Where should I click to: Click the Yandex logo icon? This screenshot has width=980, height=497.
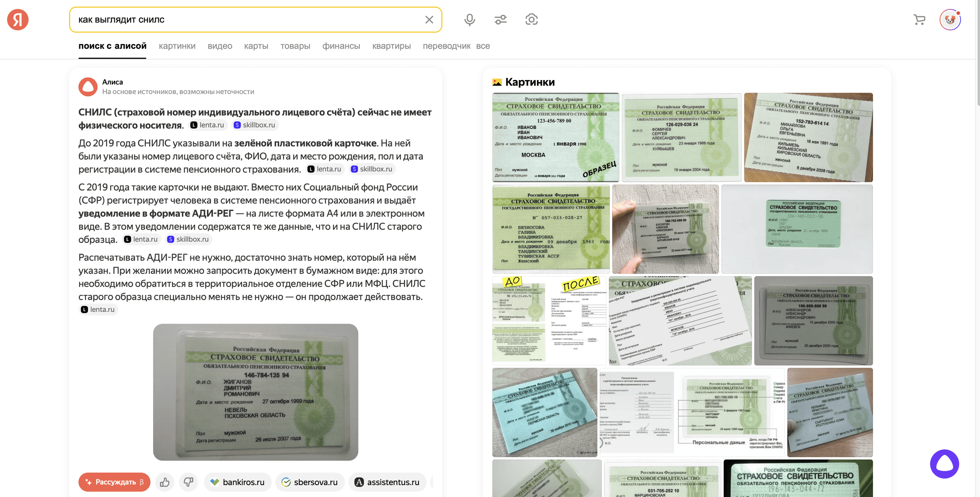[x=18, y=20]
